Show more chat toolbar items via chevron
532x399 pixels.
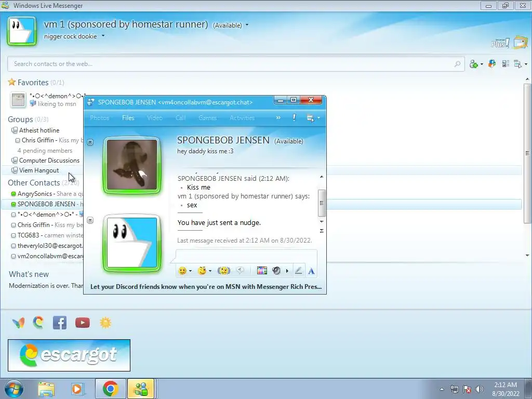coord(278,118)
